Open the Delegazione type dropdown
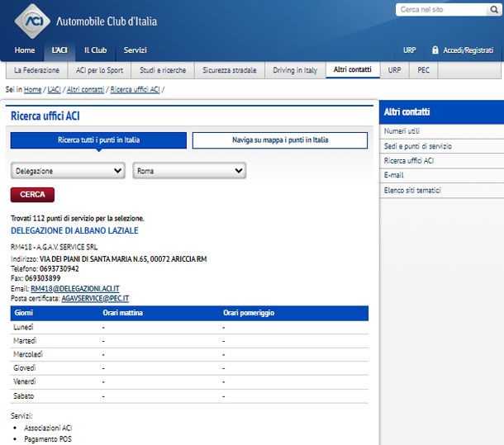This screenshot has width=504, height=445. 68,171
